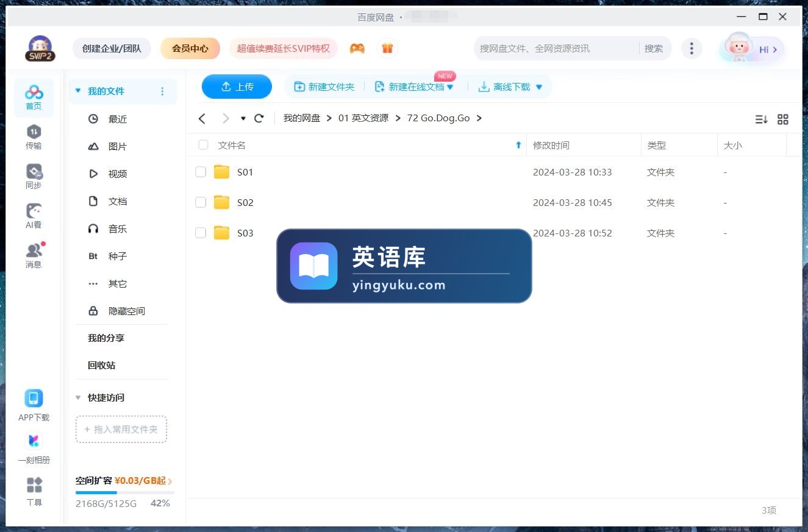Click 空间扩容 ¥0.03/GB起 link
The image size is (808, 532).
point(124,481)
